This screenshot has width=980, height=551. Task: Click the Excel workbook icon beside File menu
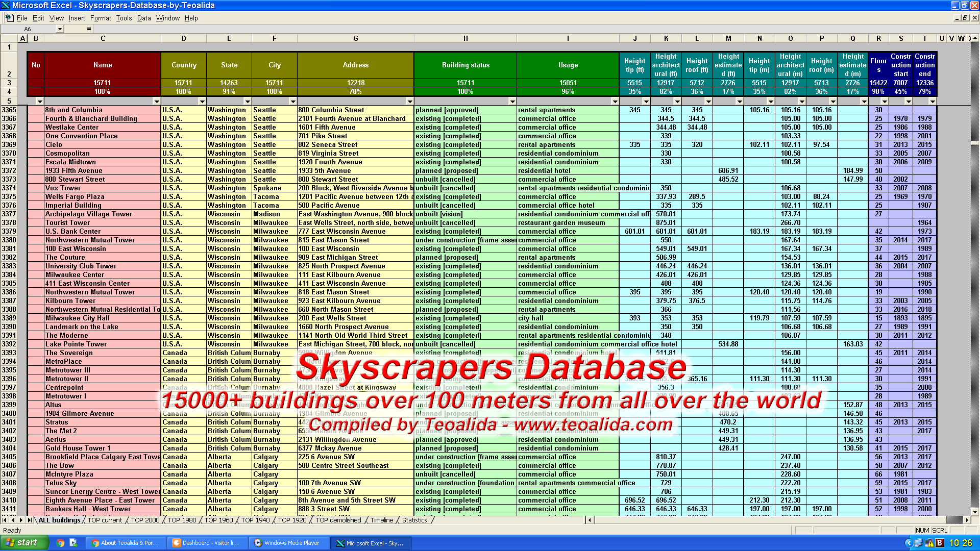[9, 18]
